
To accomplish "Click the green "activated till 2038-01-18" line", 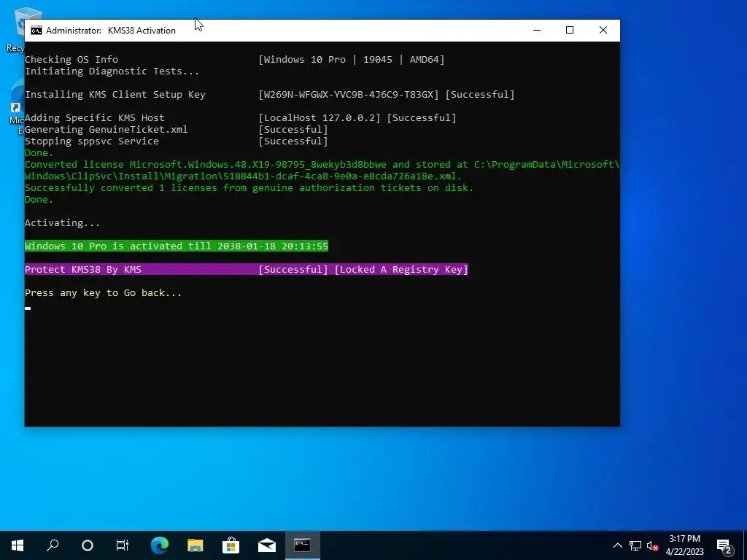I will click(177, 246).
